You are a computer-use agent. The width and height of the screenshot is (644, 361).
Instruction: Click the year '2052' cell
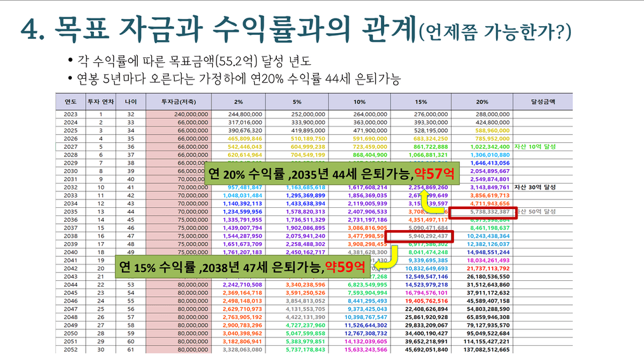(70, 350)
